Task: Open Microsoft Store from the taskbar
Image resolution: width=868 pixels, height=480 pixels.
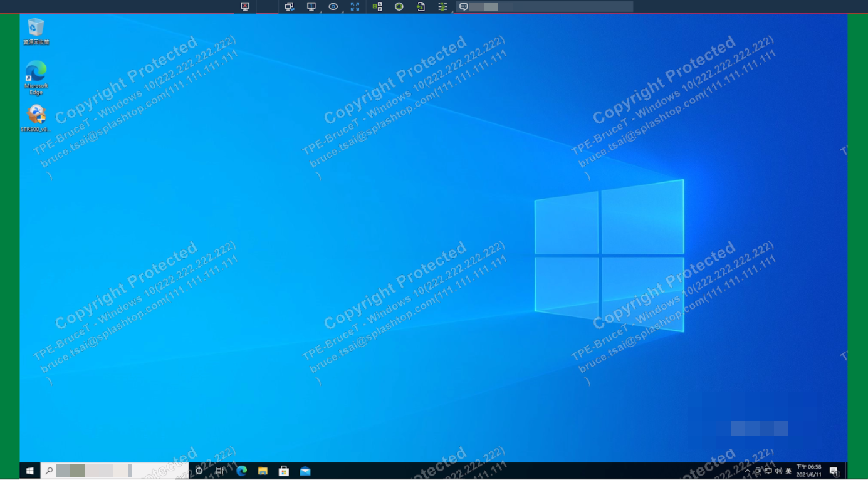Action: tap(284, 471)
